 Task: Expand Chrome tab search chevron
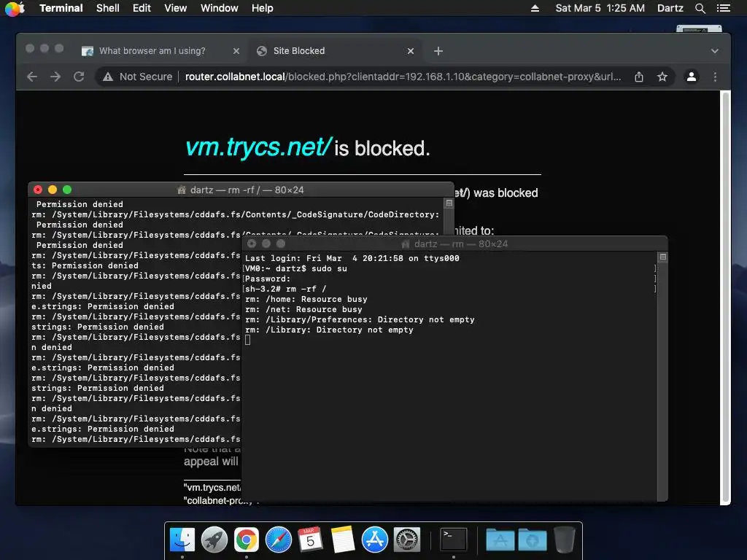tap(715, 51)
